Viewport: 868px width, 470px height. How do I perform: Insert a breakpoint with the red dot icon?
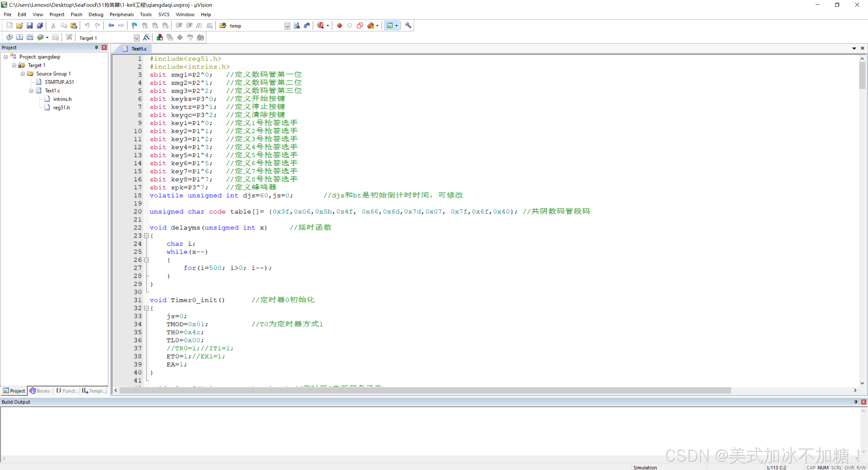click(339, 25)
